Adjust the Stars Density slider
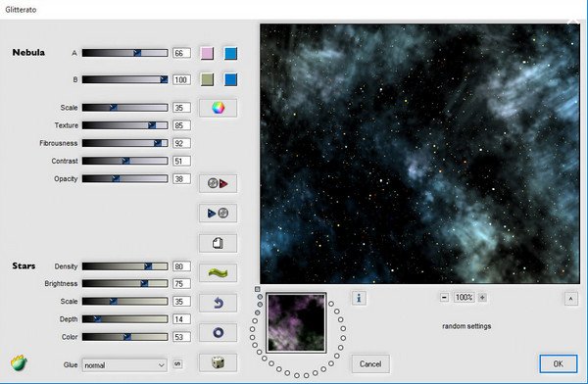 (124, 266)
